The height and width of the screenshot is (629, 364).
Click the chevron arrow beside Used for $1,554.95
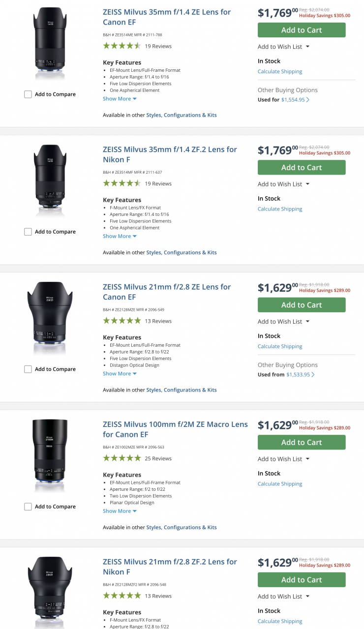coord(308,100)
